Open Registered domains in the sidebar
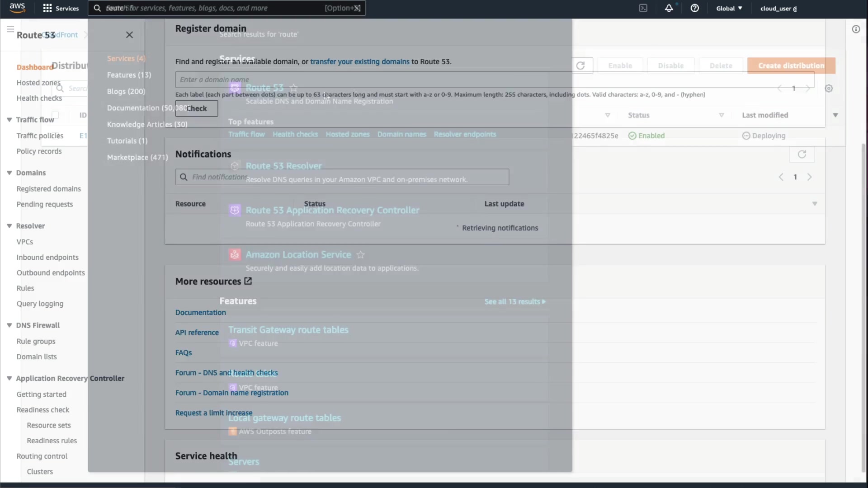Screen dimensions: 868x488 point(49,189)
